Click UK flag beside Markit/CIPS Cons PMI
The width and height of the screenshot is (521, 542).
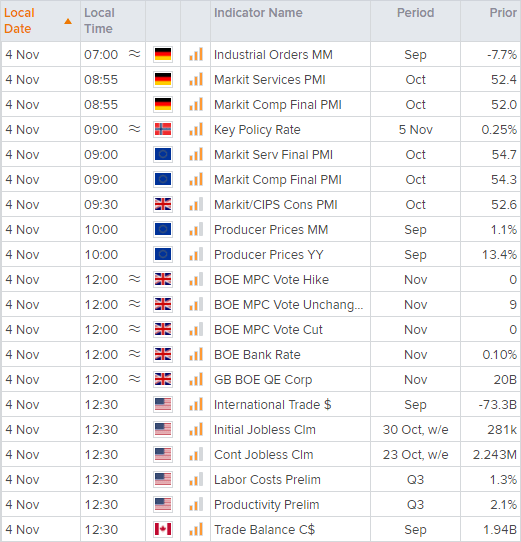(163, 205)
